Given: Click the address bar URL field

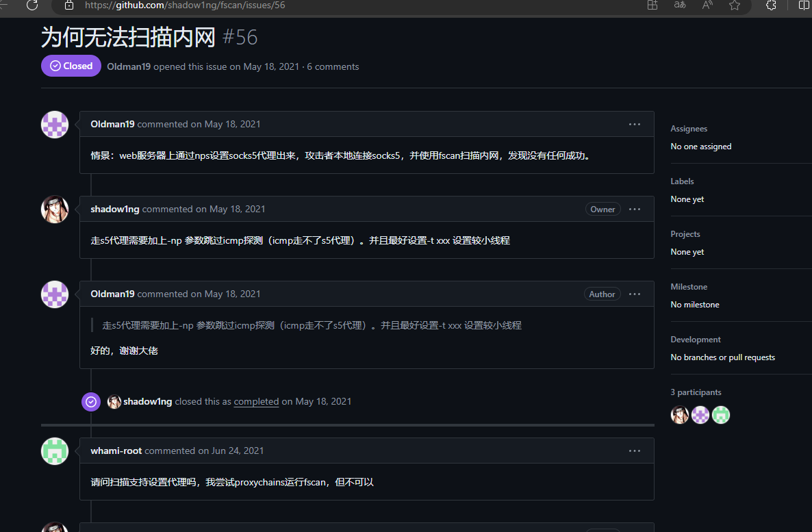Looking at the screenshot, I should click(x=185, y=5).
